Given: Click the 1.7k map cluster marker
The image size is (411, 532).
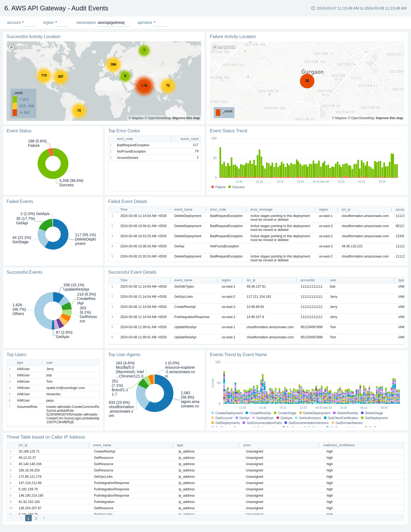Looking at the screenshot, I should point(144,86).
